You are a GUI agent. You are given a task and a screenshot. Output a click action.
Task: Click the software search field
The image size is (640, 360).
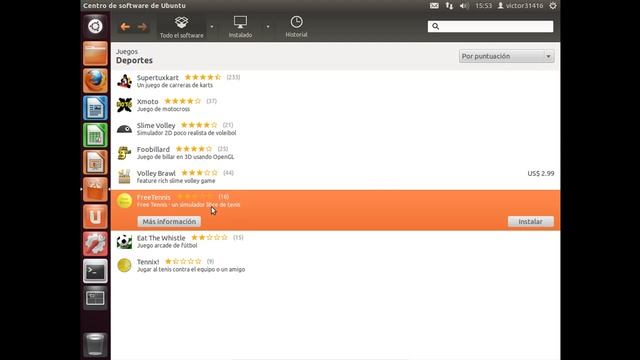click(x=490, y=27)
